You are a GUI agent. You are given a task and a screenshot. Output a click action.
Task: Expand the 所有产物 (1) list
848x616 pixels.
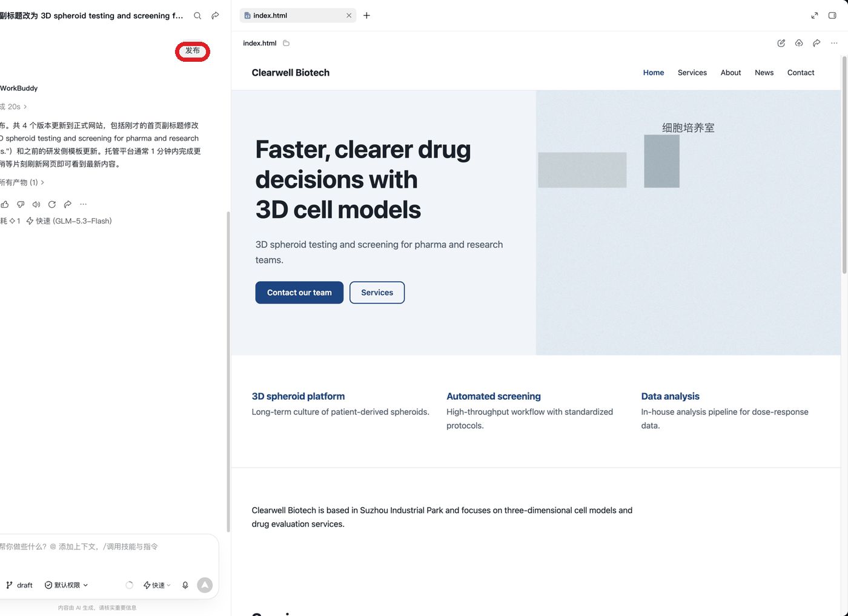[x=22, y=182]
